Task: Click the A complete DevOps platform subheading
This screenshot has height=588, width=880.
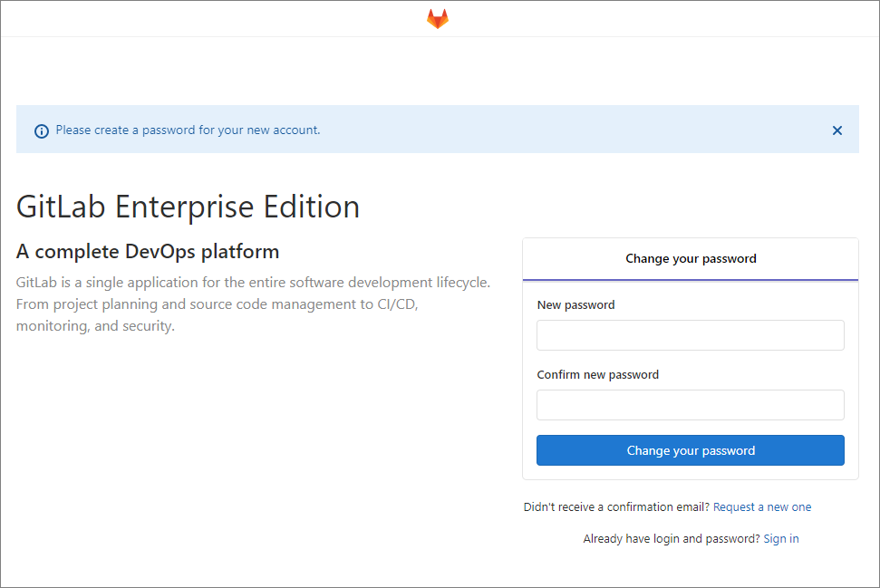Action: (148, 251)
